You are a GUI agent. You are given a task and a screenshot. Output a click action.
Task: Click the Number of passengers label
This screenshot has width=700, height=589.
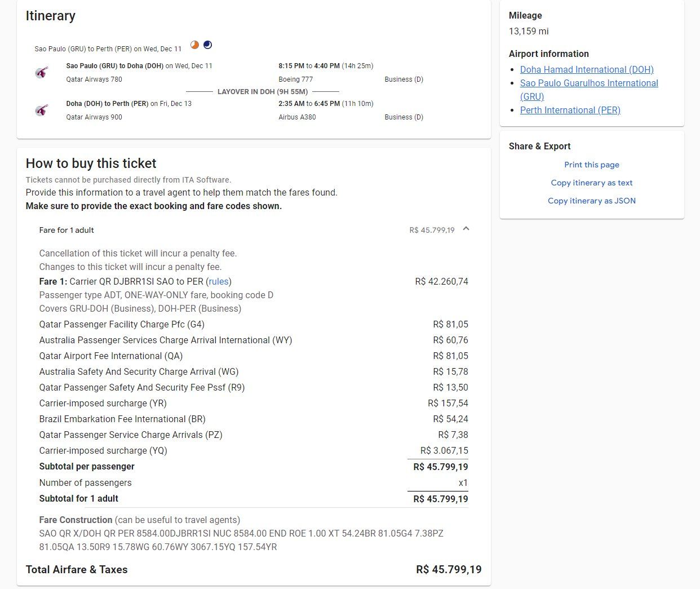(x=85, y=482)
